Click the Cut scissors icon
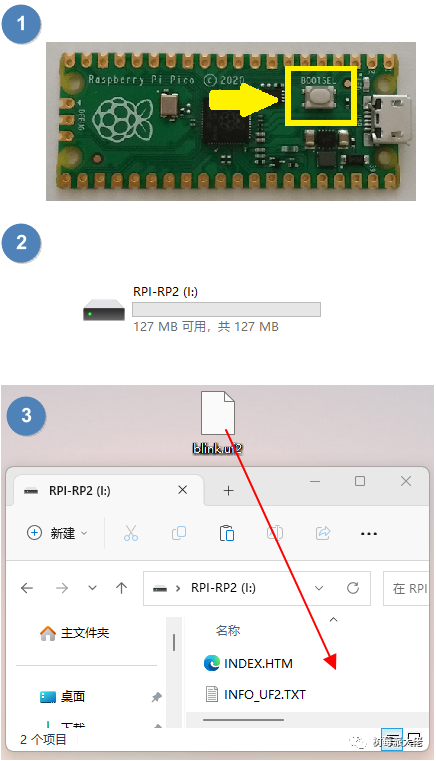The height and width of the screenshot is (761, 436). click(131, 533)
